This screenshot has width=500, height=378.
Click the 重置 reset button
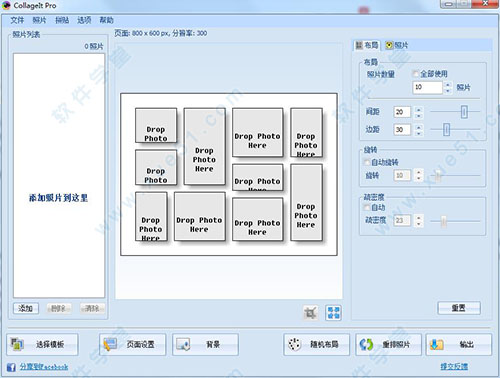click(x=459, y=308)
